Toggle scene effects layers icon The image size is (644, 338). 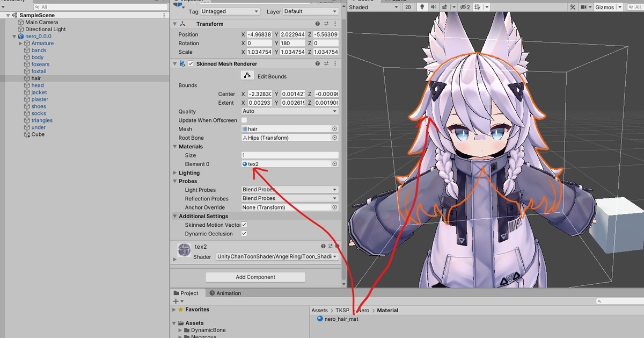tap(445, 8)
